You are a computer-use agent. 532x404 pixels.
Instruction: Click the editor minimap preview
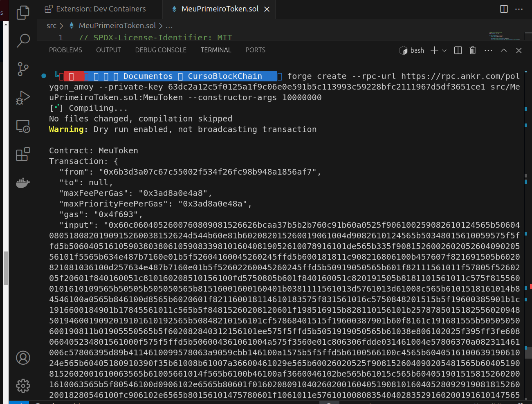pyautogui.click(x=505, y=36)
